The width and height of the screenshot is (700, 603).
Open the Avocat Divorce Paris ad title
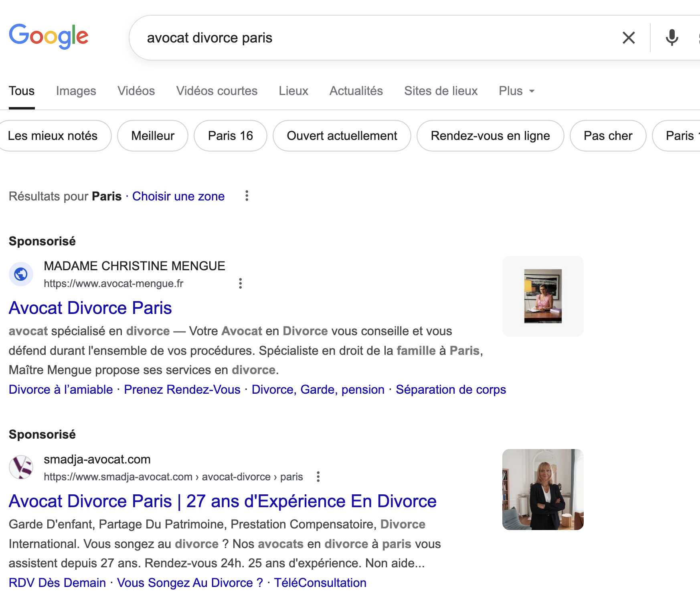point(90,308)
